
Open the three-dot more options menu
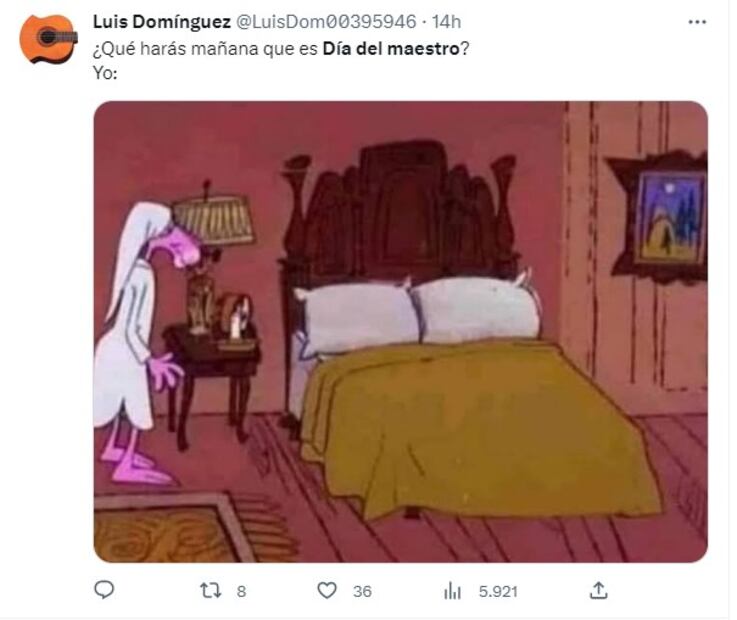click(x=697, y=22)
